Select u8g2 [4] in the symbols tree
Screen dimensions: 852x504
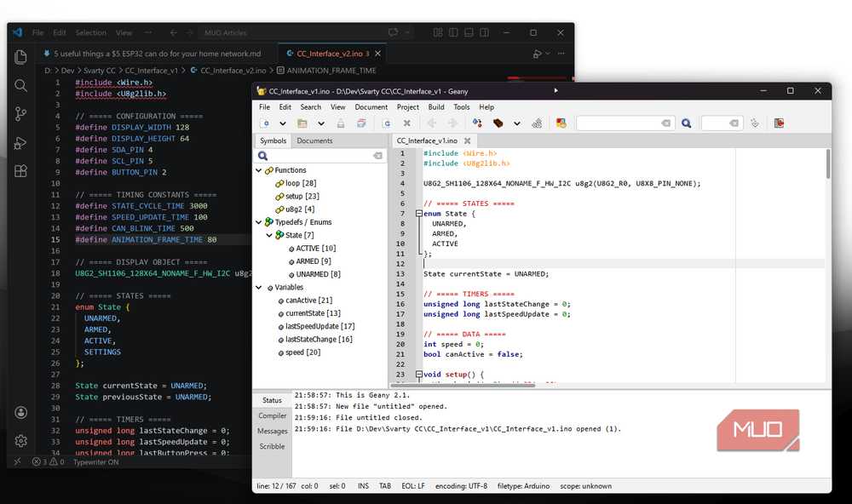[300, 209]
